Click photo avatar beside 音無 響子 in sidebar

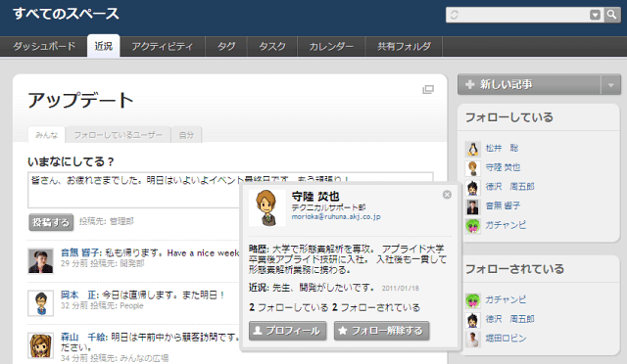click(x=473, y=206)
